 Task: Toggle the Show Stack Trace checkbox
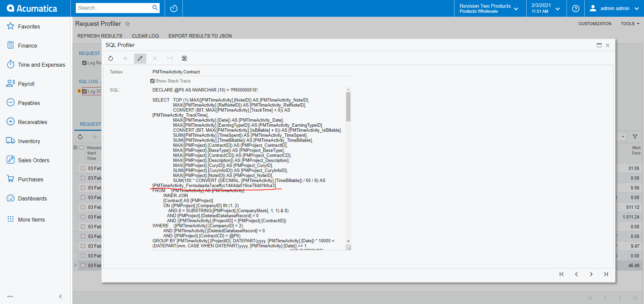click(x=153, y=81)
